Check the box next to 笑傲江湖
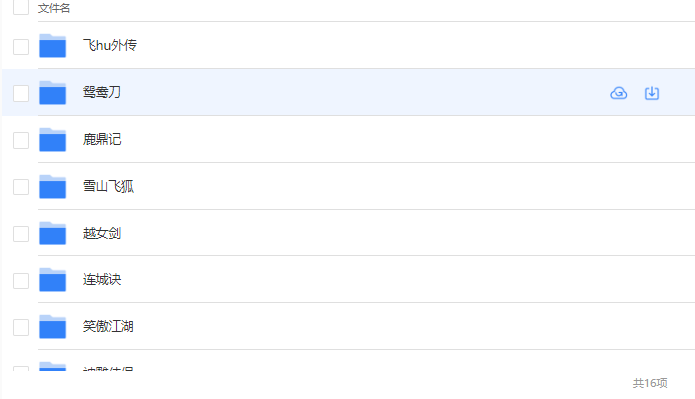Image resolution: width=695 pixels, height=399 pixels. (x=21, y=328)
